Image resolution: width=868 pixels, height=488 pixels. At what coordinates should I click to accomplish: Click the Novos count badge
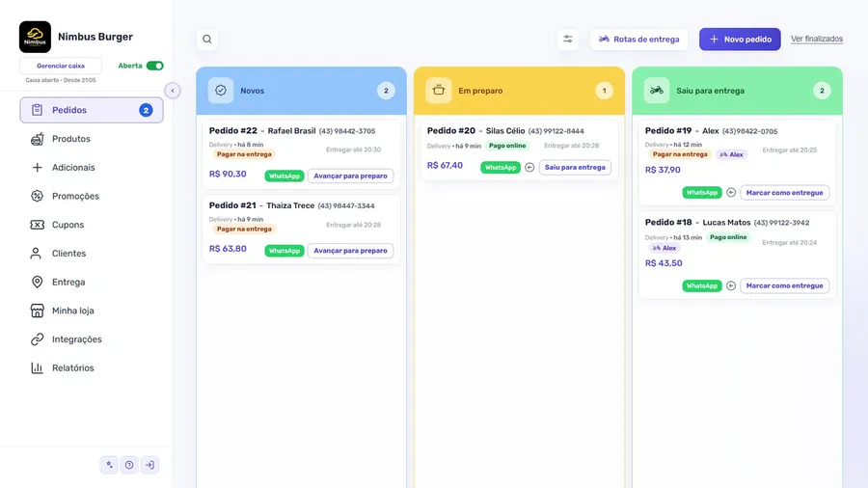point(386,91)
